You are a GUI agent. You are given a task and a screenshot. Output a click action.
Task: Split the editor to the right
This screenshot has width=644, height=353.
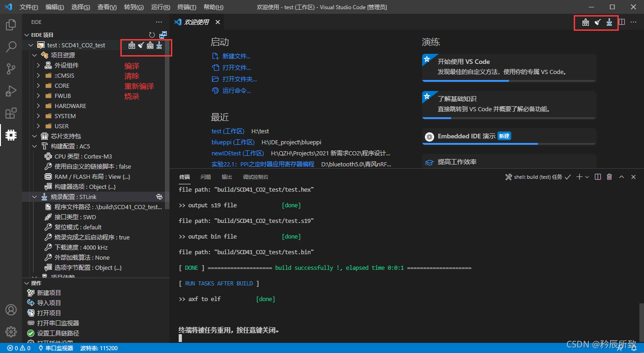(x=622, y=22)
